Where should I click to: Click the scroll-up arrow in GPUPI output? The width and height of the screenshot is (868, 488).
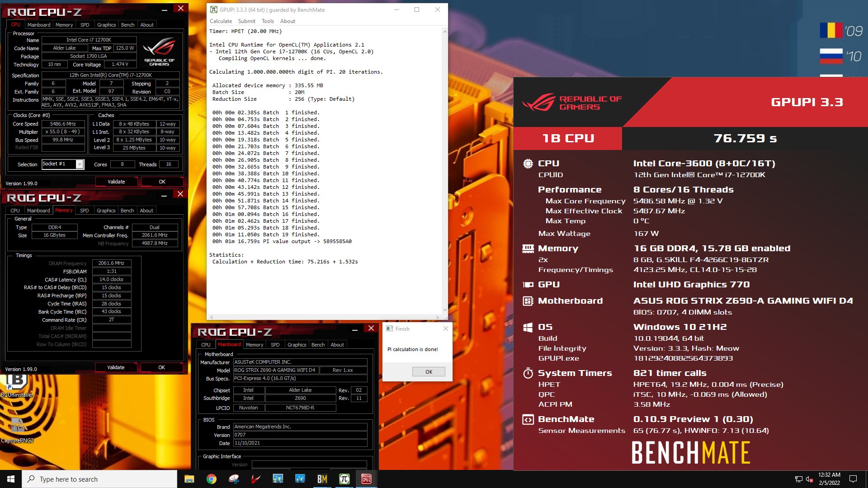pyautogui.click(x=445, y=31)
